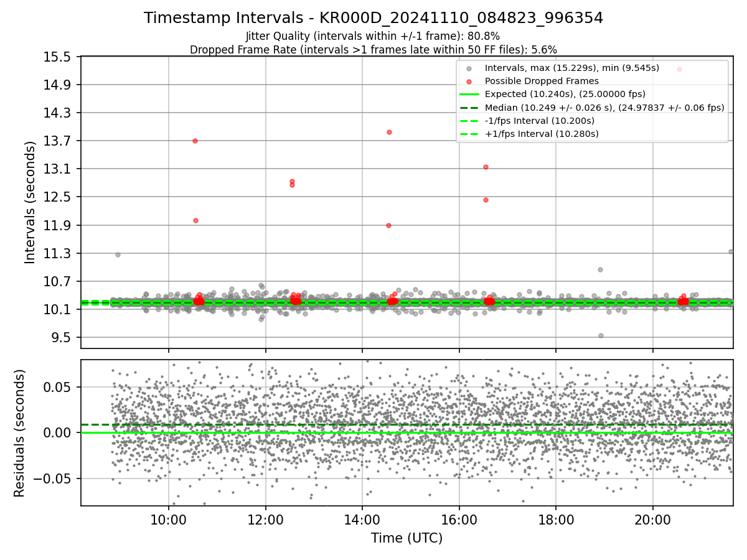Click the gray outlier point near 11.3 seconds around 09:00
The width and height of the screenshot is (747, 560).
tap(118, 254)
